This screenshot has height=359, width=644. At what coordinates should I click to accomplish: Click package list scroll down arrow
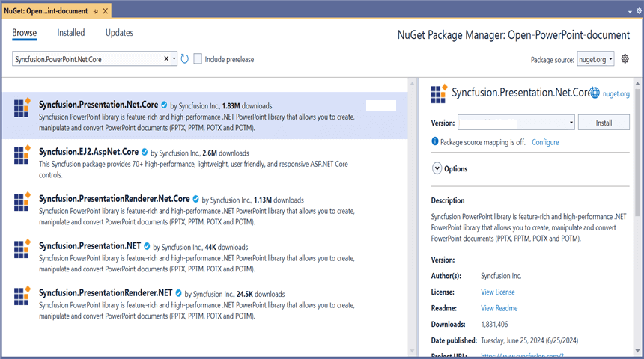(x=412, y=351)
